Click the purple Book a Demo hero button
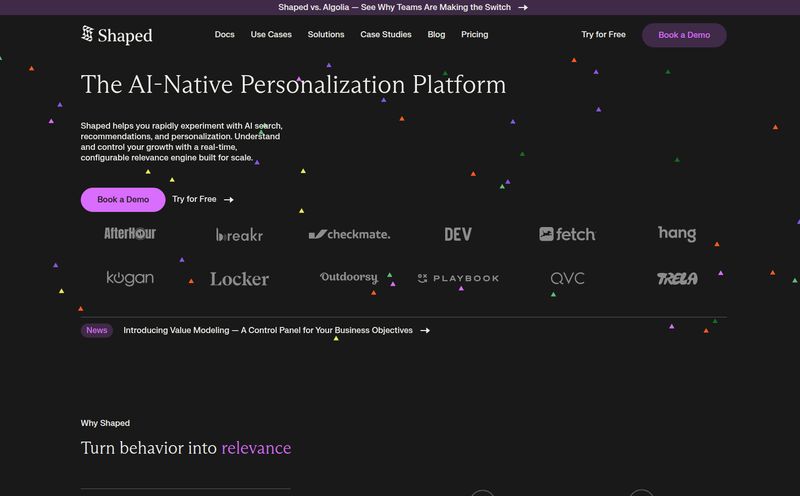 click(123, 200)
